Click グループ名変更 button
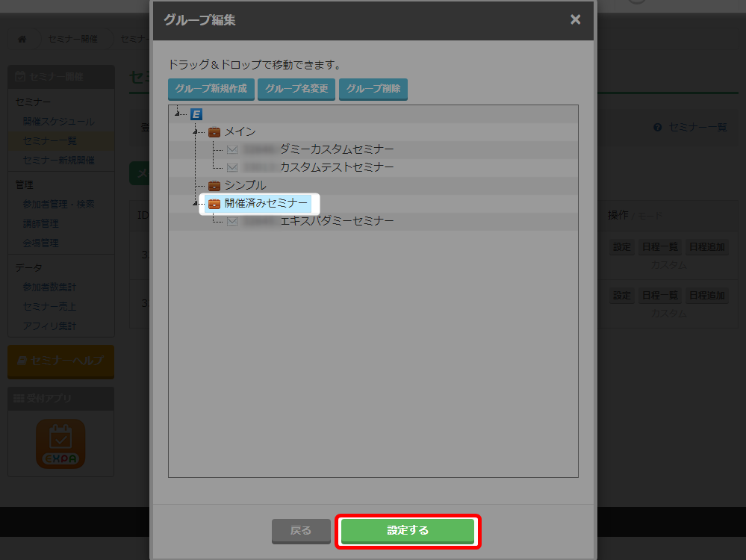This screenshot has height=560, width=746. click(x=296, y=89)
